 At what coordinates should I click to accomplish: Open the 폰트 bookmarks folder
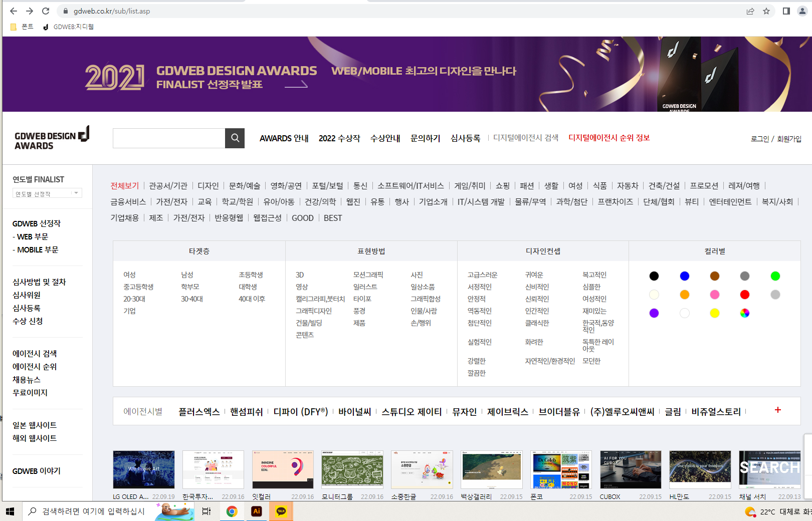[x=22, y=27]
